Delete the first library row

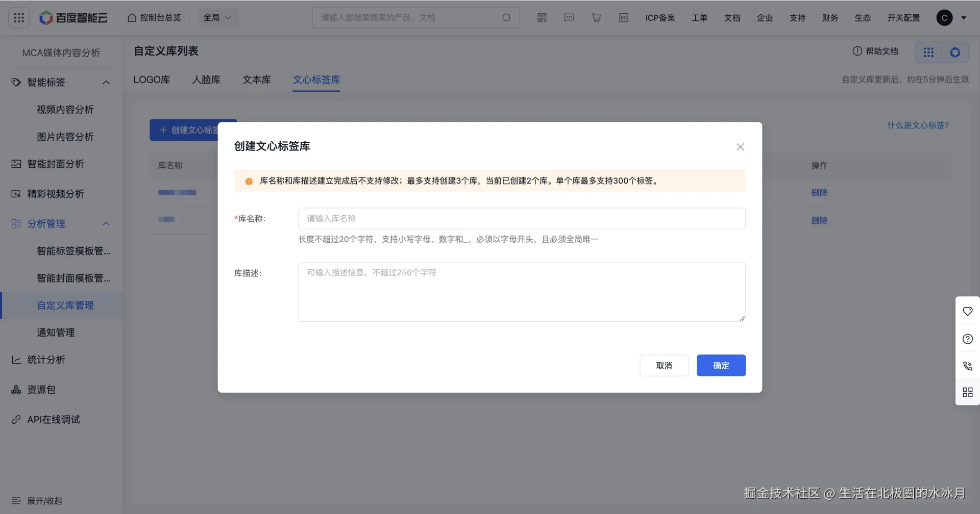point(819,193)
